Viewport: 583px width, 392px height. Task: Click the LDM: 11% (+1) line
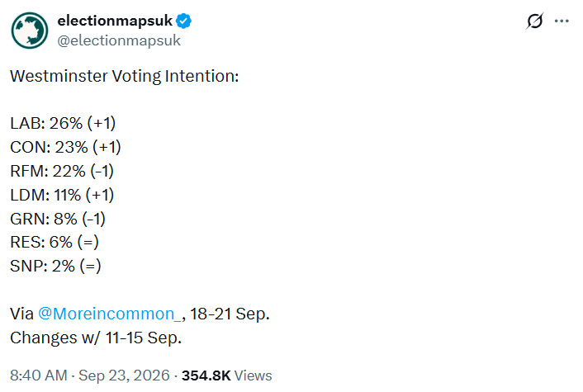click(x=62, y=195)
